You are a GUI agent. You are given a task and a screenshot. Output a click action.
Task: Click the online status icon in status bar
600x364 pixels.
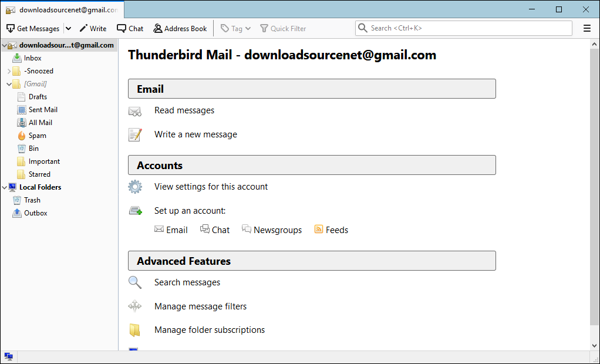pyautogui.click(x=8, y=357)
